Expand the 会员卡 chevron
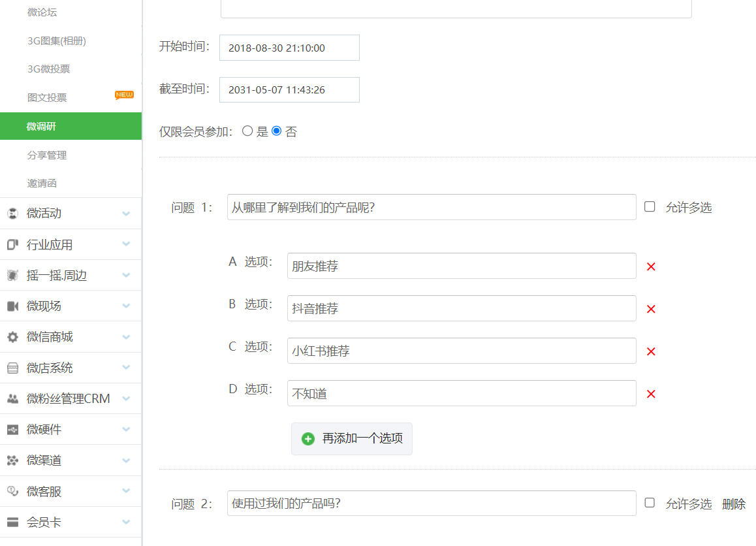The image size is (756, 546). (x=126, y=522)
